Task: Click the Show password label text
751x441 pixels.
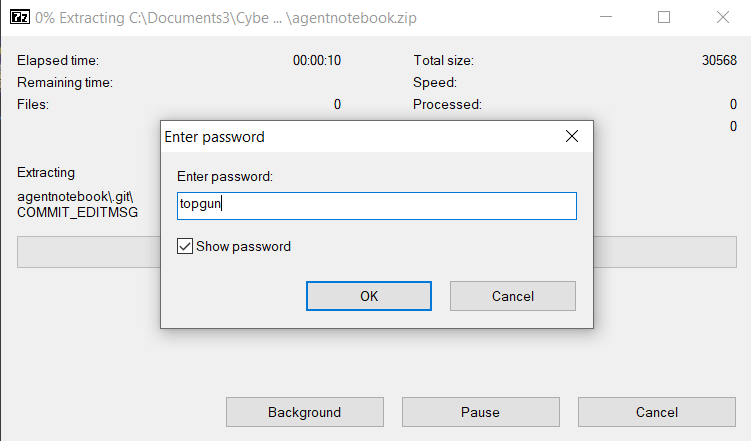Action: 243,246
